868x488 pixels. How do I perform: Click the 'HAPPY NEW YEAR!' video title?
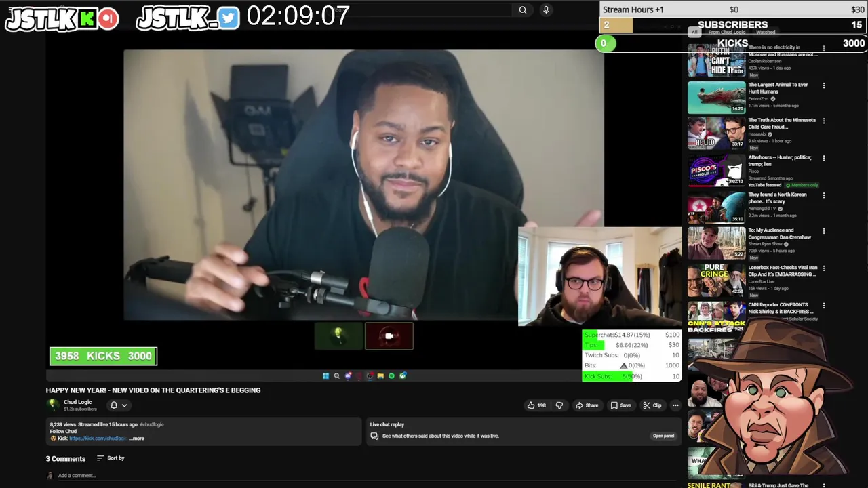tap(153, 390)
